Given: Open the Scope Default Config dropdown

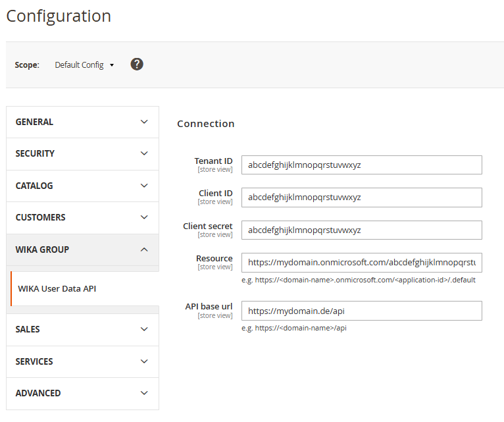Looking at the screenshot, I should pos(84,65).
